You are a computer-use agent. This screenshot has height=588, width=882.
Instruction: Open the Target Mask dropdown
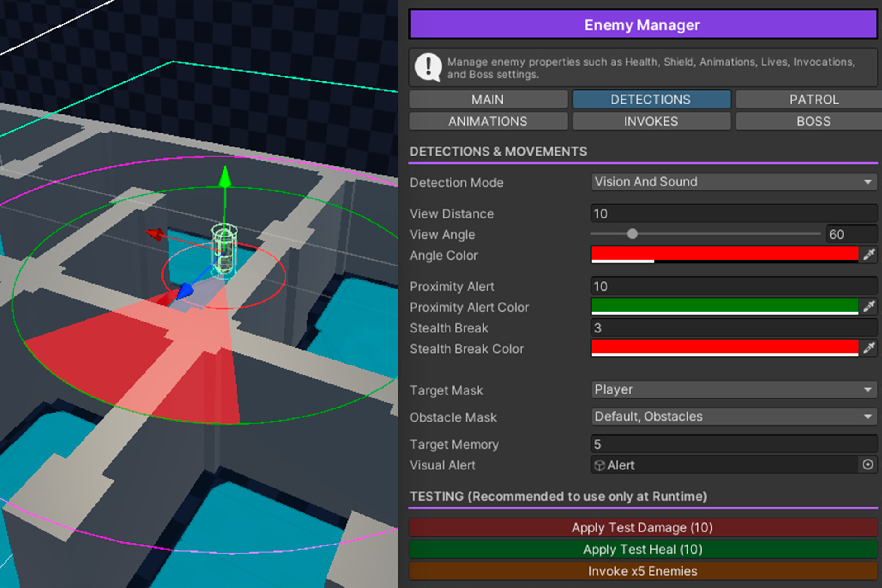(x=733, y=389)
